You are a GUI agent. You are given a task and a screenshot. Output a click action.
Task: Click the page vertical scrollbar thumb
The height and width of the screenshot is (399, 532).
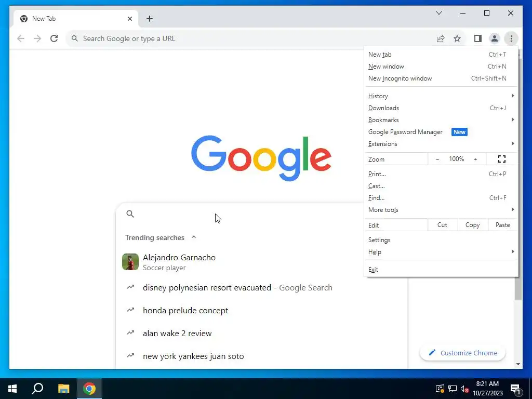click(518, 288)
